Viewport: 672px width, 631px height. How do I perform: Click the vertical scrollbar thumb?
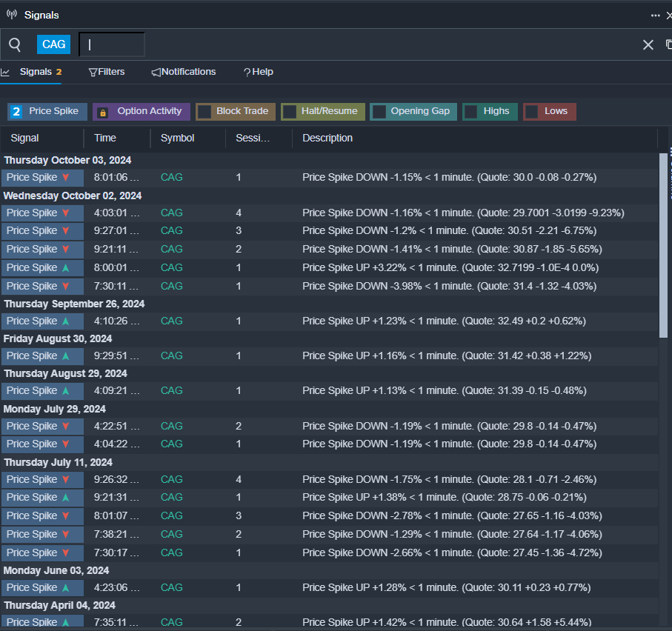663,246
